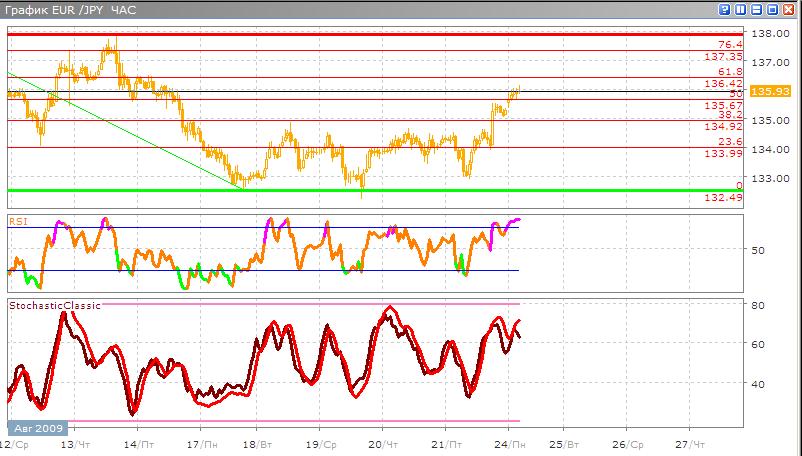Select the RSI indicator label
Image resolution: width=802 pixels, height=456 pixels.
[18, 220]
